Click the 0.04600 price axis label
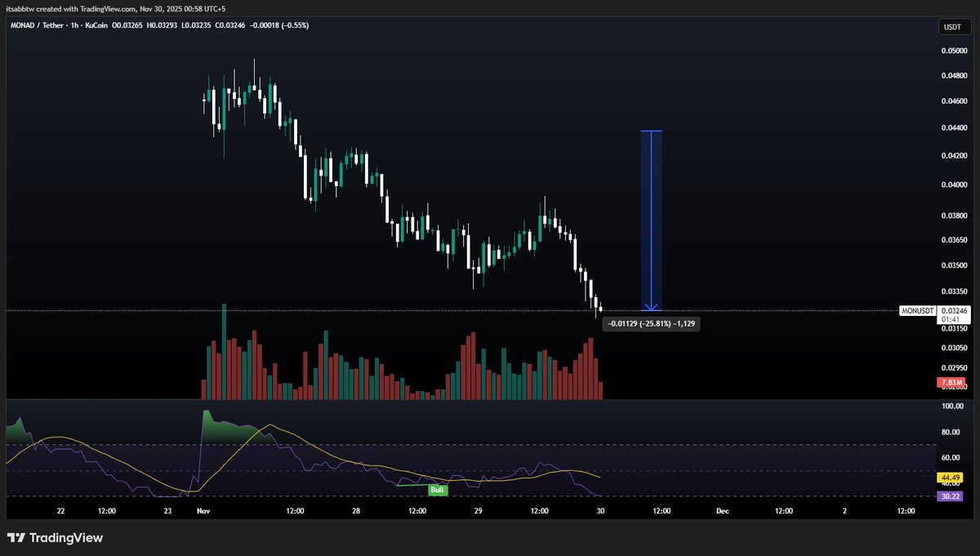 coord(955,100)
